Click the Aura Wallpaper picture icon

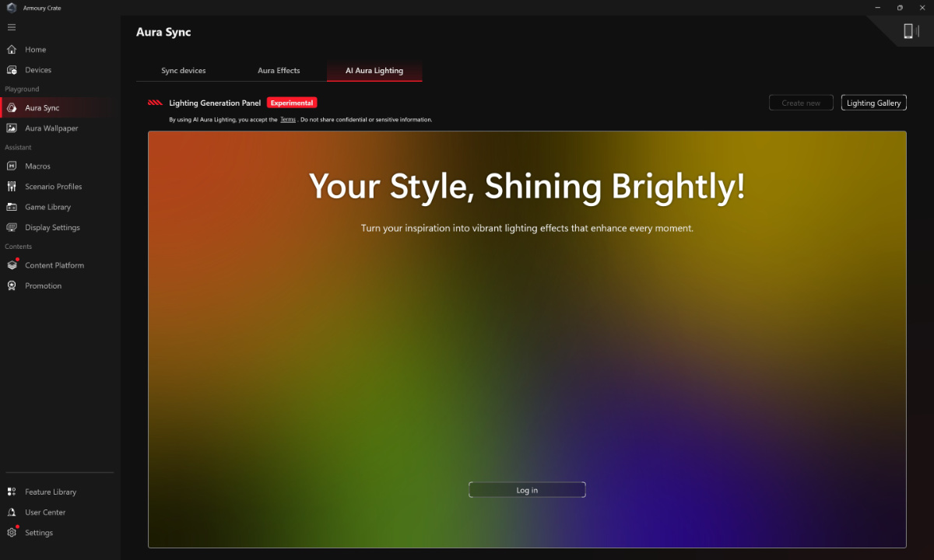tap(12, 128)
